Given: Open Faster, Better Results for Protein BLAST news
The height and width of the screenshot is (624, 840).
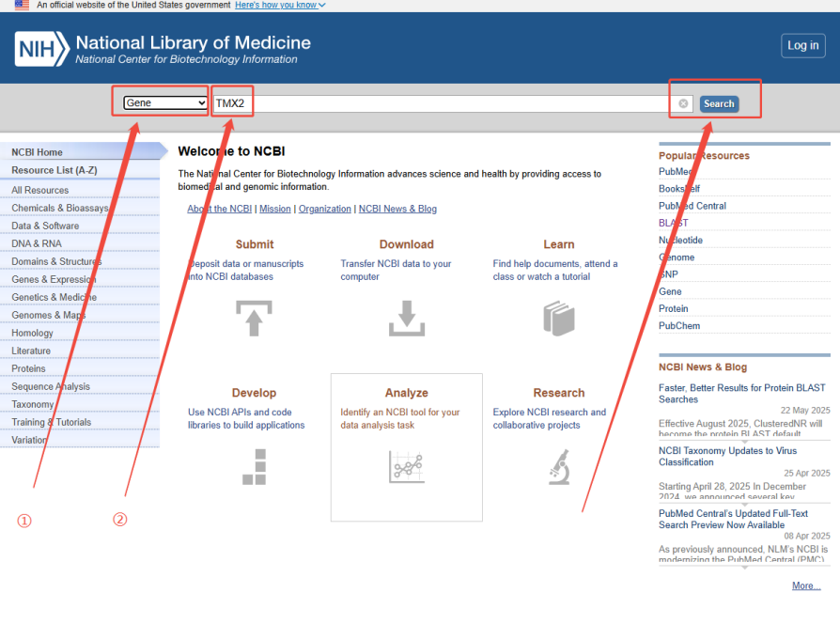Looking at the screenshot, I should click(x=742, y=393).
